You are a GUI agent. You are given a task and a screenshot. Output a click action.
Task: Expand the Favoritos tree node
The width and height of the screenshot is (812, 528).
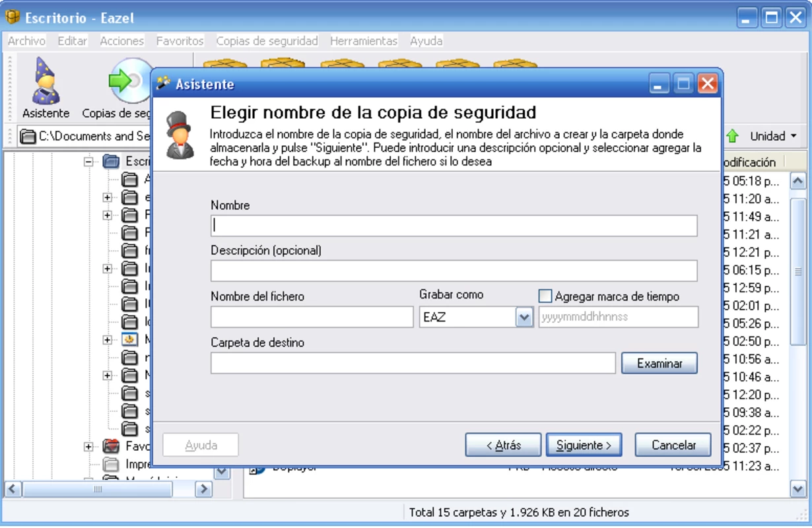point(88,447)
